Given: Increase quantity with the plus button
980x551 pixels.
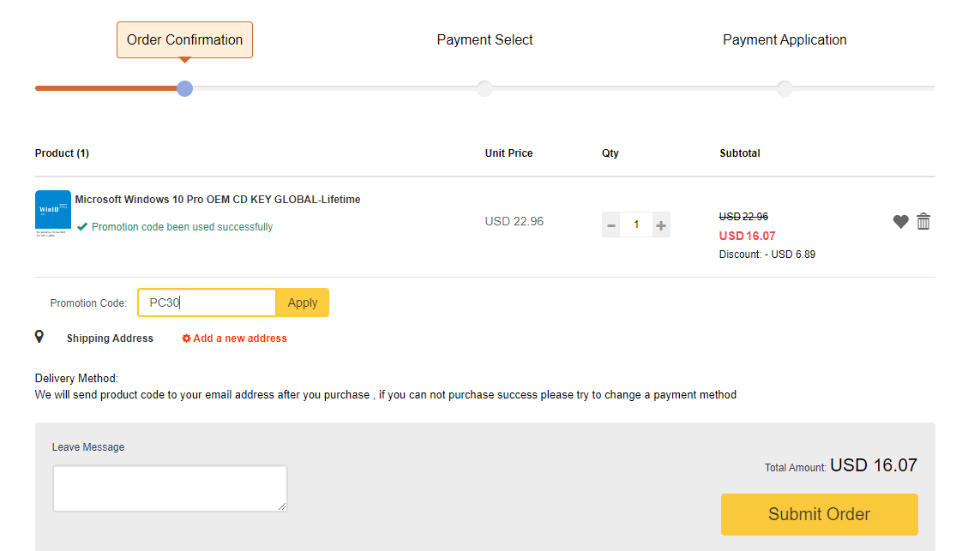Looking at the screenshot, I should pos(661,225).
